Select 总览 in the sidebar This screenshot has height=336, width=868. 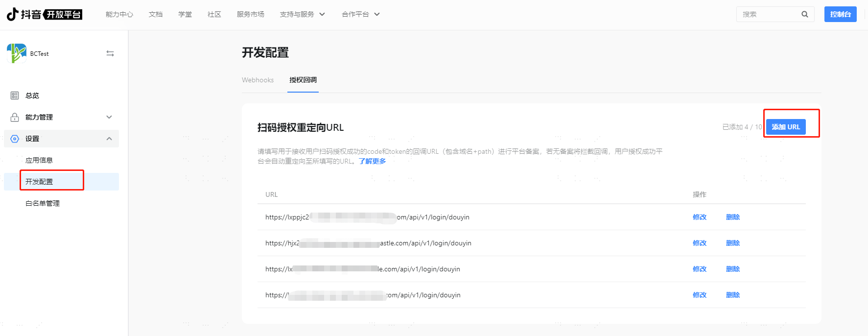click(x=32, y=96)
